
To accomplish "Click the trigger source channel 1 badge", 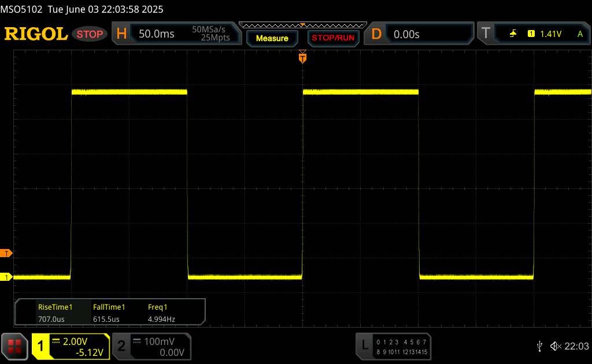I will pos(531,34).
